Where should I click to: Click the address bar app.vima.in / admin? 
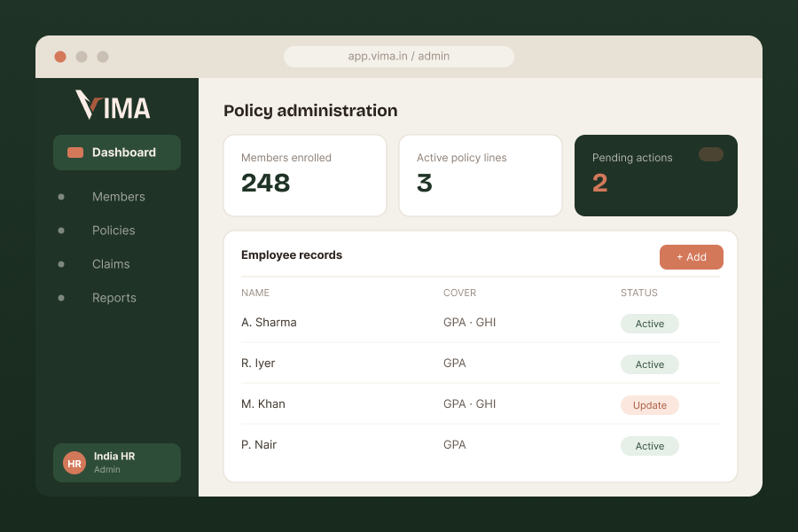tap(398, 57)
